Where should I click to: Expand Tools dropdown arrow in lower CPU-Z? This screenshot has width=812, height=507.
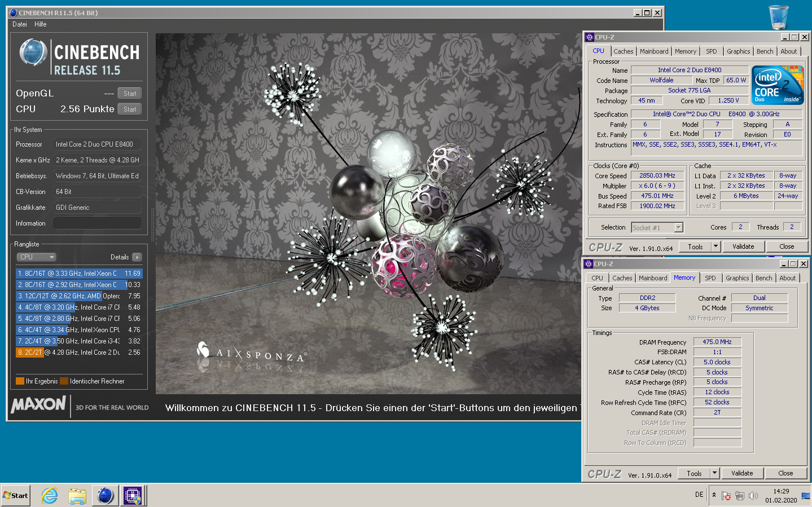[715, 474]
